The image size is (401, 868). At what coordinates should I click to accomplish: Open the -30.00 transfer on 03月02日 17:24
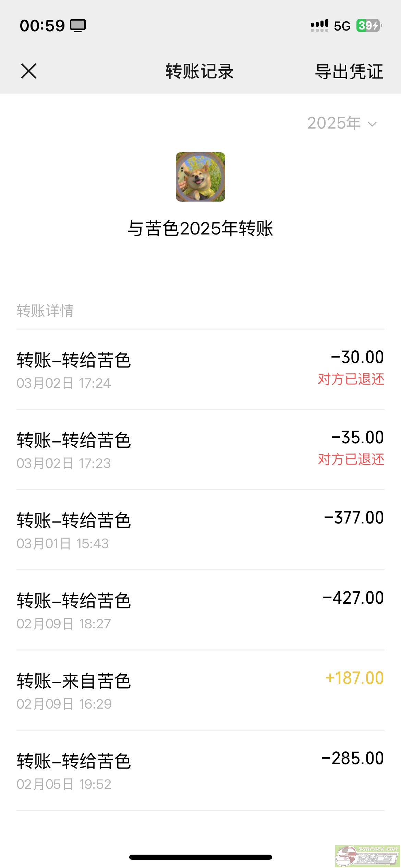pos(200,370)
